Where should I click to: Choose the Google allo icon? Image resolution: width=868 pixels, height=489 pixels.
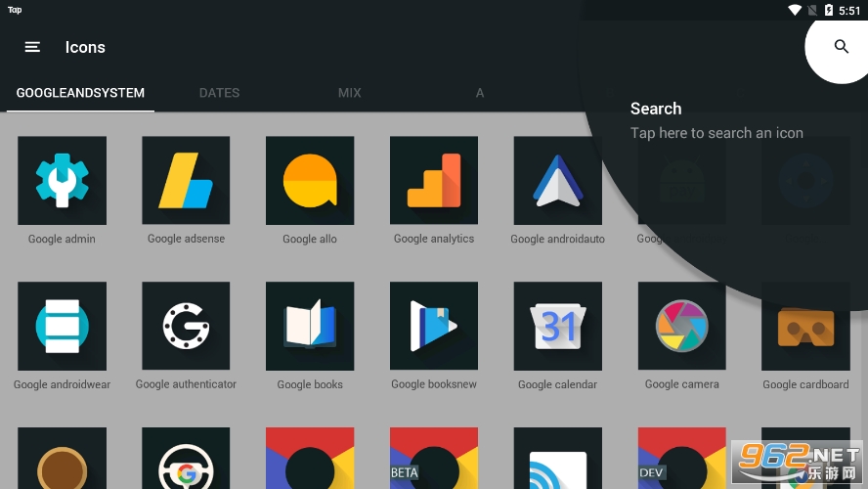tap(310, 181)
